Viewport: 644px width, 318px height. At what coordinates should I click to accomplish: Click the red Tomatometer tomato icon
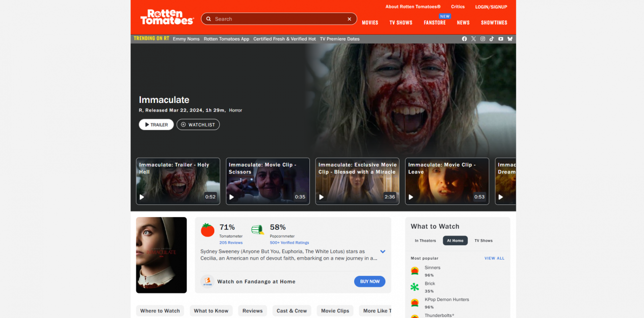click(208, 230)
